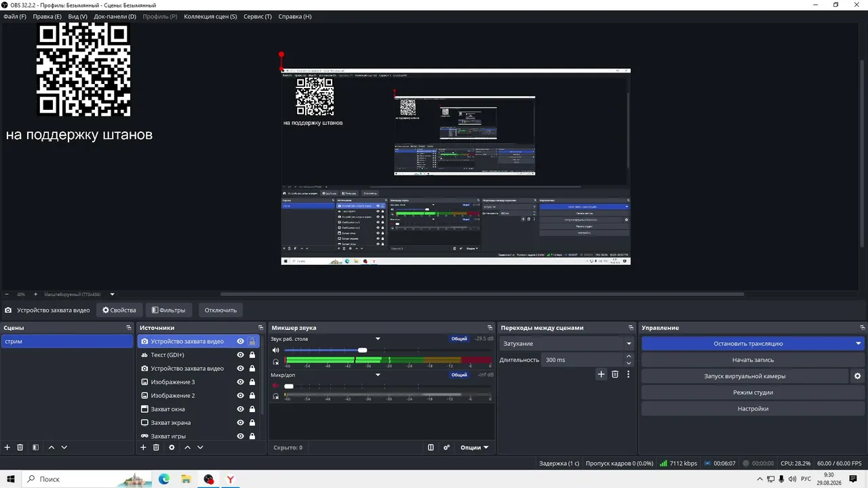Hide the Захват окна source
Viewport: 868px width, 488px height.
tap(240, 409)
